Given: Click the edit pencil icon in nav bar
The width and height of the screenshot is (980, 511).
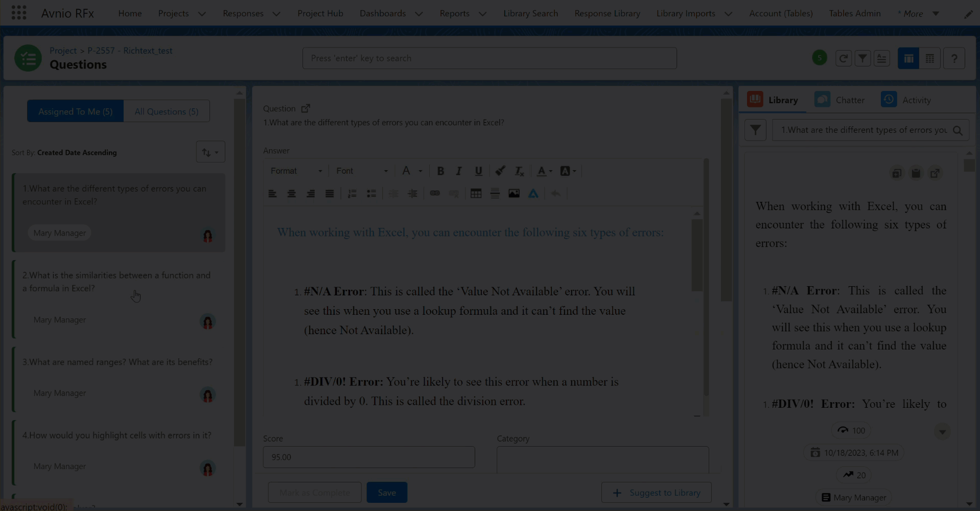Looking at the screenshot, I should [968, 14].
